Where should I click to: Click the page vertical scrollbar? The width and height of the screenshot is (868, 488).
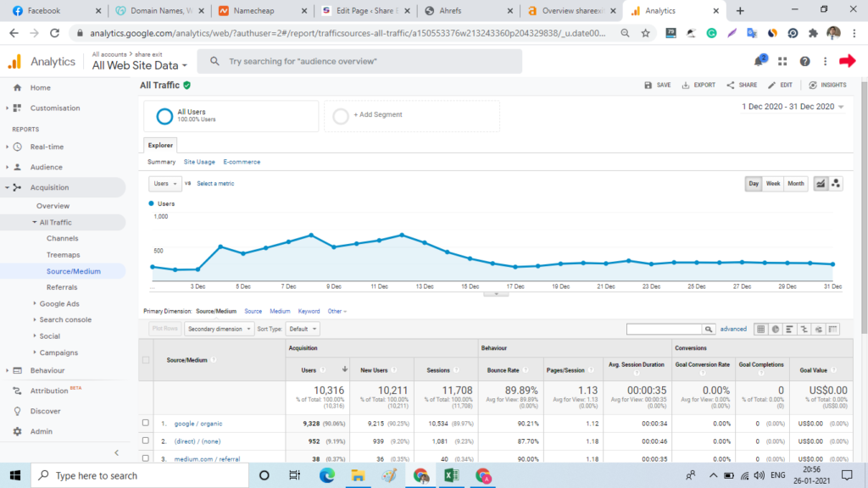(864, 208)
